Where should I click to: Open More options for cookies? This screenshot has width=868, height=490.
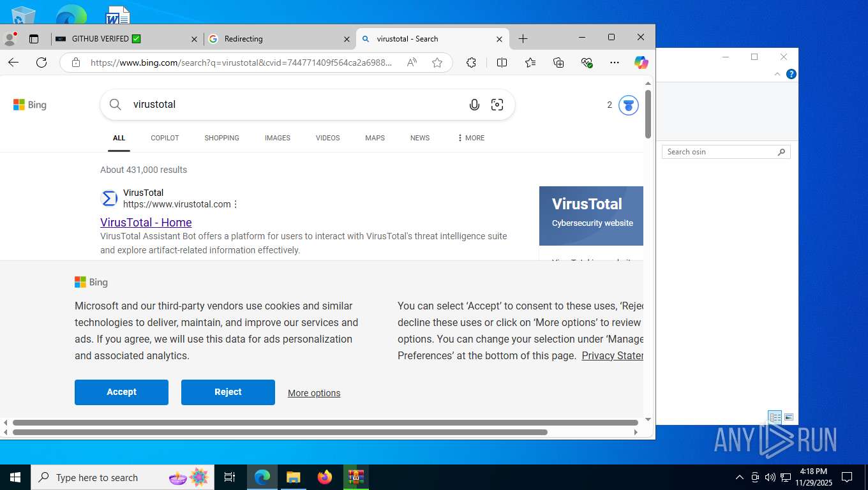coord(314,393)
